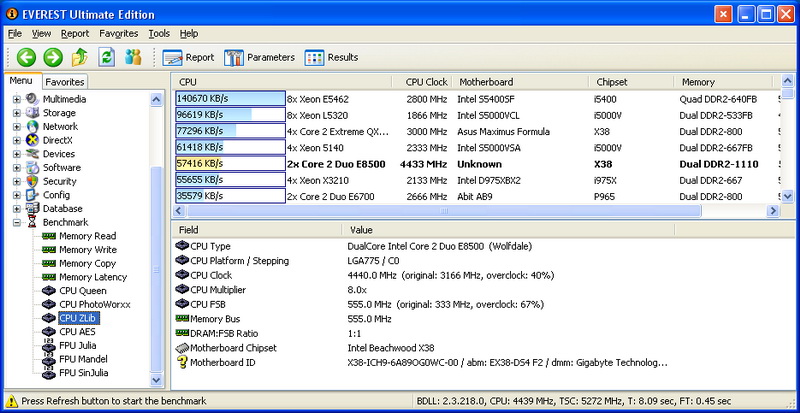Select the CPU PhotoWorxx benchmark
The height and width of the screenshot is (413, 800).
click(95, 305)
